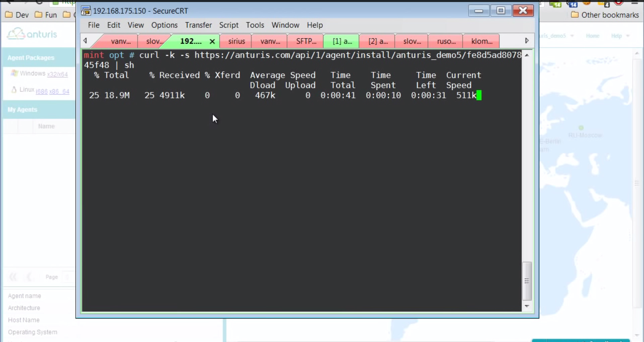Close the 192.... session tab

(x=212, y=42)
